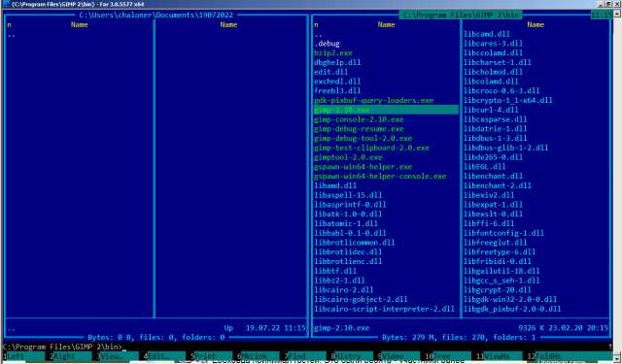Select gimp-console-2.10.exe entry
This screenshot has width=622, height=364.
coord(359,119)
